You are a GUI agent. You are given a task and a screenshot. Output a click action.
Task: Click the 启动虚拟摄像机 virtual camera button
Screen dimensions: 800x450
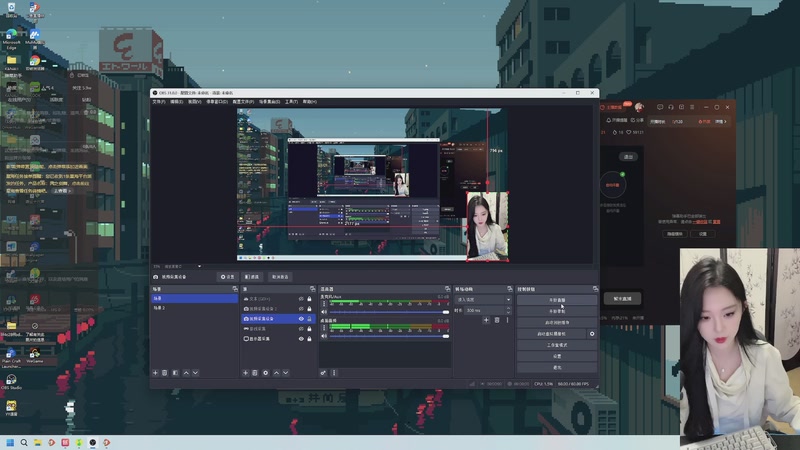click(x=552, y=334)
